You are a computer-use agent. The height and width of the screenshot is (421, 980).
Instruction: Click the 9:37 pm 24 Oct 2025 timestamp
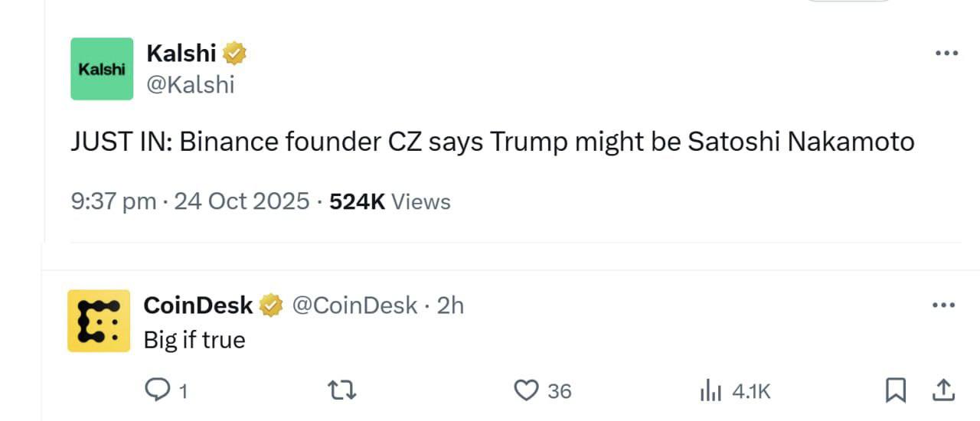190,201
